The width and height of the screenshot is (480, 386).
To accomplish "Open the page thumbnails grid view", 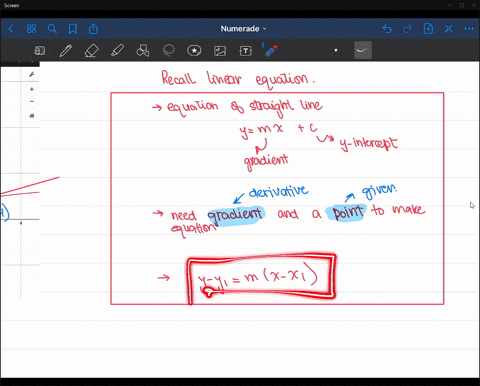I will click(x=31, y=29).
